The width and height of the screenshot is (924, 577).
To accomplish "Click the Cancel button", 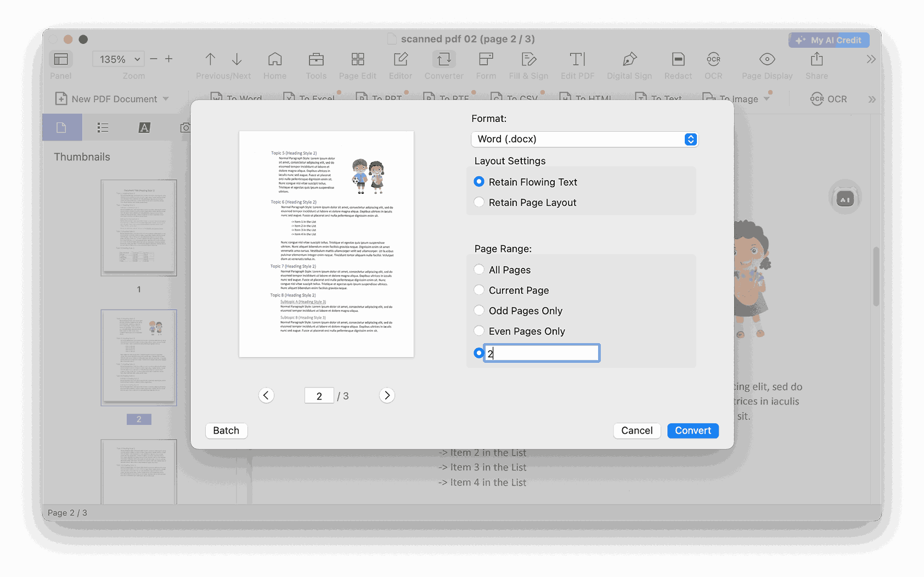I will point(636,430).
